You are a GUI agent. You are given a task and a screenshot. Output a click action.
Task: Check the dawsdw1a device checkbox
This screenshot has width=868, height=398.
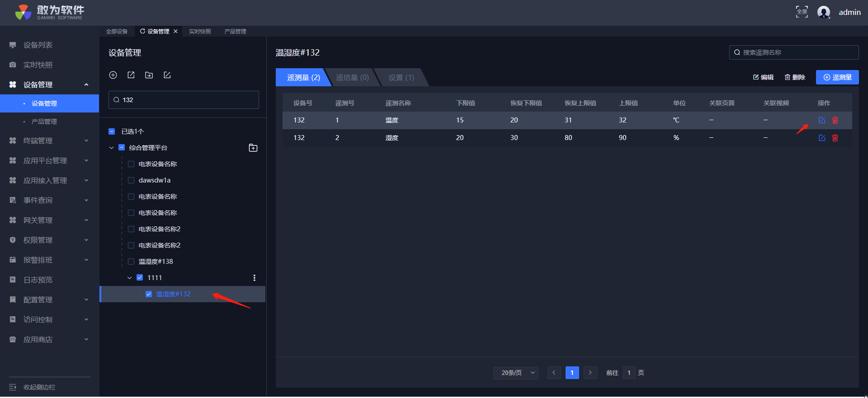(x=131, y=180)
